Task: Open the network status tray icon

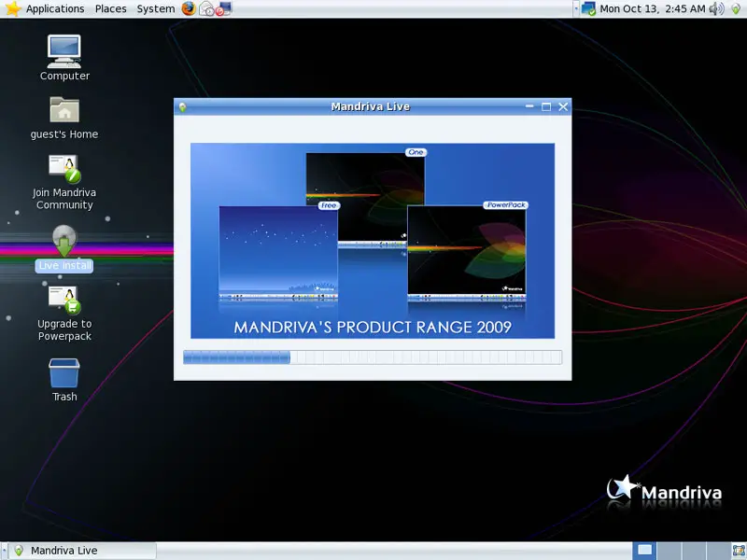Action: tap(588, 8)
